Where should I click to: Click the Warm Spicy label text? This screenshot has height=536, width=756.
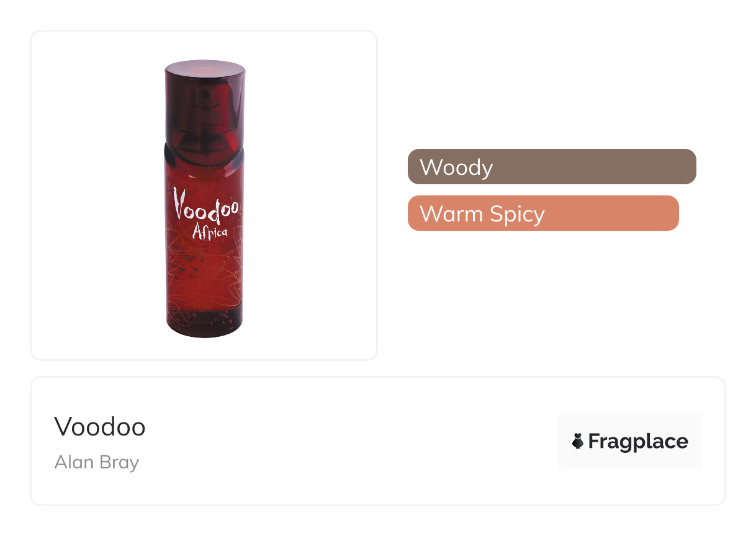482,213
